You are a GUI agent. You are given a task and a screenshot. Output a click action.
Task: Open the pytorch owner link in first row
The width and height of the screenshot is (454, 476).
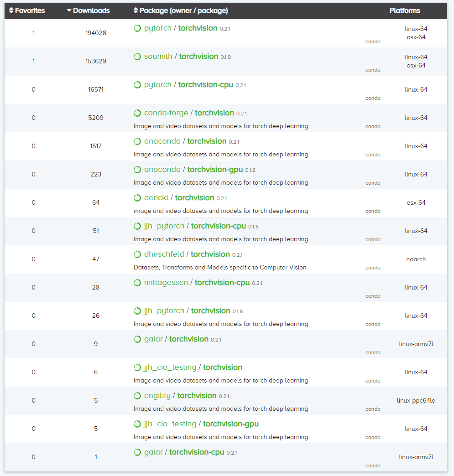tap(158, 28)
